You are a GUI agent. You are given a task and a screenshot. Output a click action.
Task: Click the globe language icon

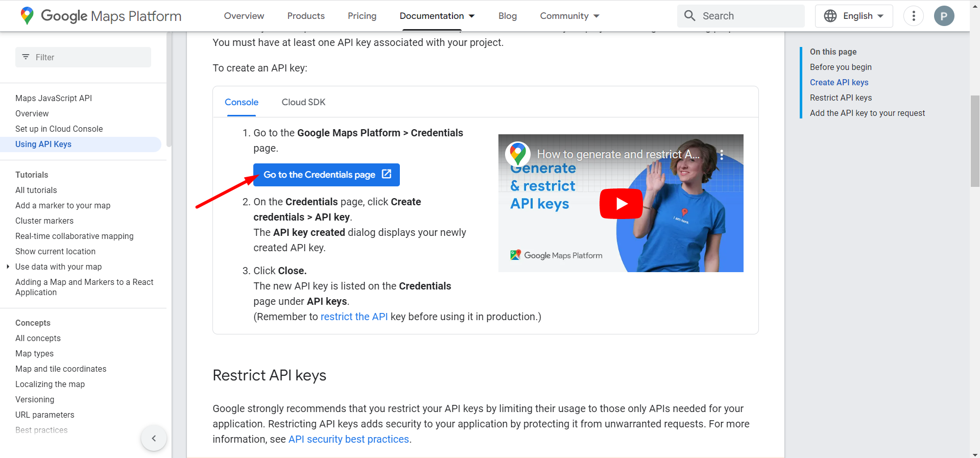coord(831,16)
